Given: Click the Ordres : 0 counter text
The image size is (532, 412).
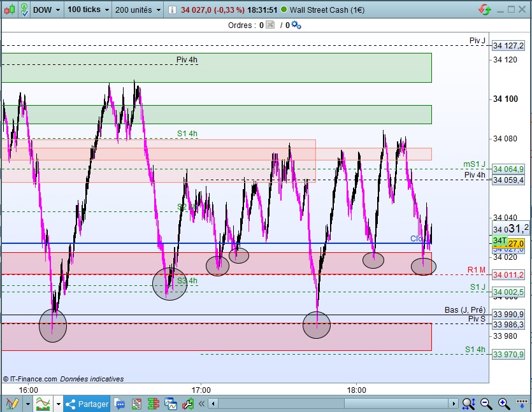Looking at the screenshot, I should (x=246, y=25).
